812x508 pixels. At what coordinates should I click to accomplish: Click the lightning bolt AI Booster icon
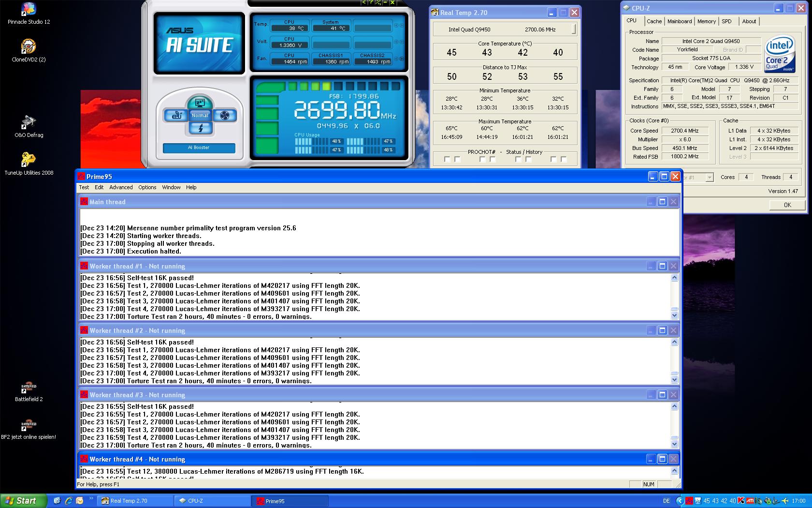200,128
